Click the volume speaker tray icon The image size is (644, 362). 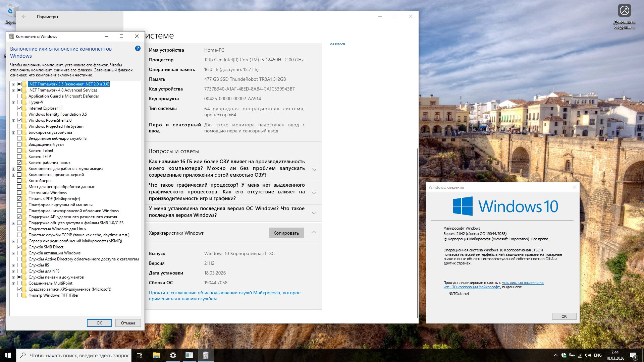pos(588,355)
